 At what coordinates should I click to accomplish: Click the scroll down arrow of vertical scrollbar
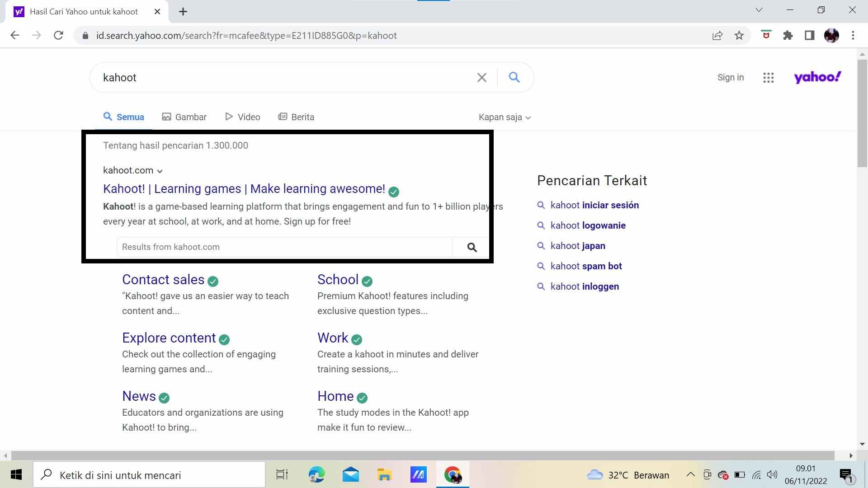862,445
